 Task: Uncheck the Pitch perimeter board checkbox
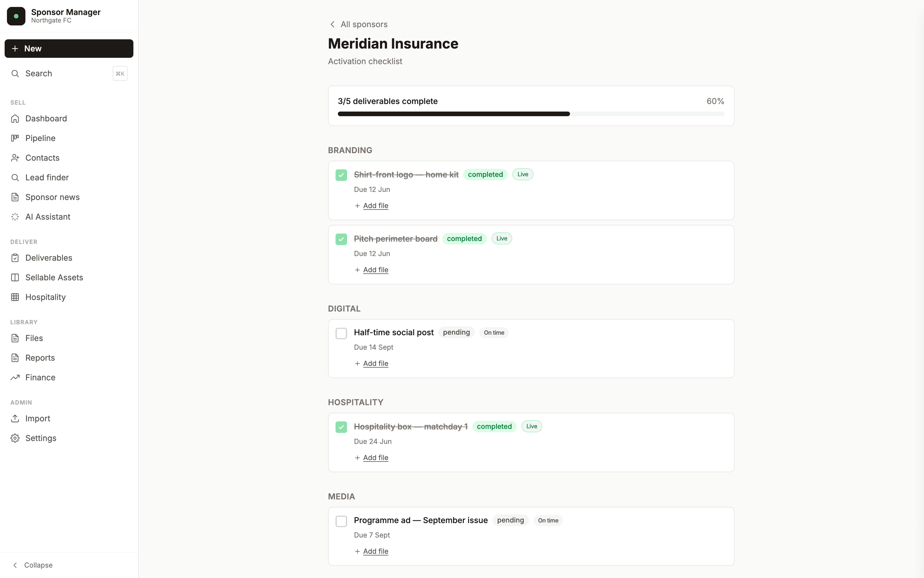pyautogui.click(x=341, y=239)
